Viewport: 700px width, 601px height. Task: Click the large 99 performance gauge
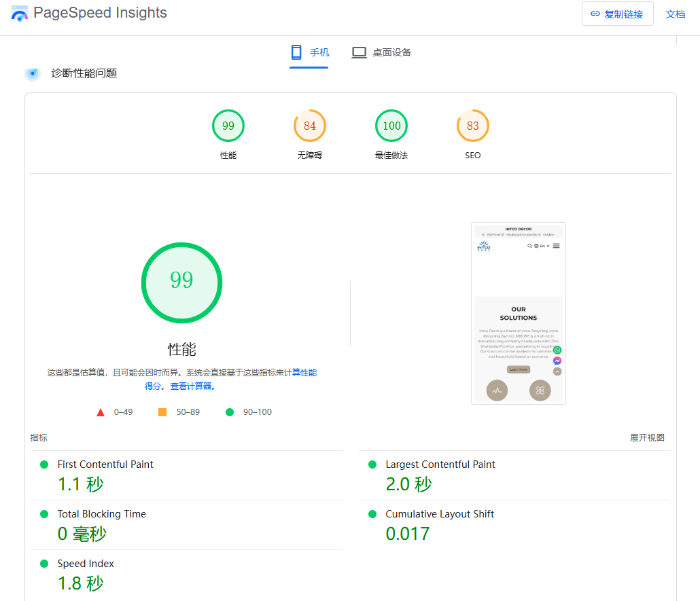tap(181, 283)
